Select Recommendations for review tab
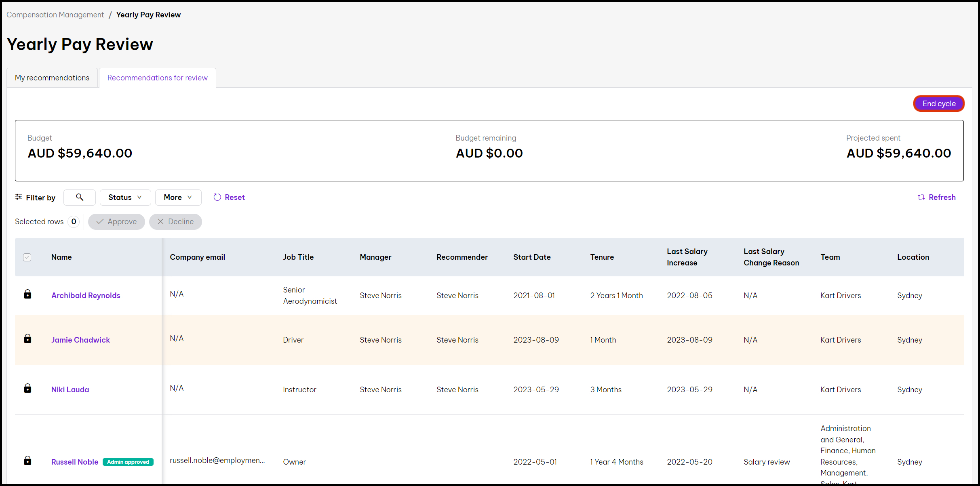980x486 pixels. (x=157, y=78)
